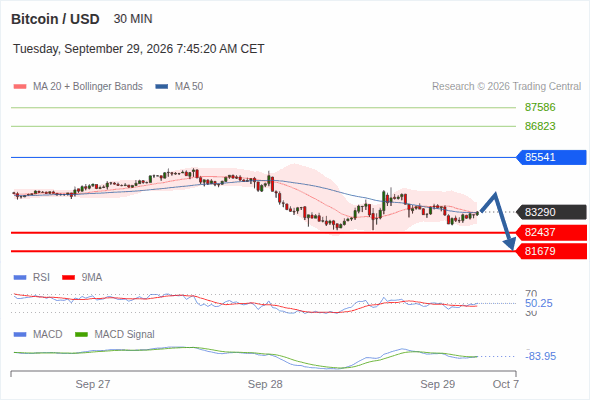Click the MACD value -83.95
The image size is (590, 400).
(x=540, y=356)
